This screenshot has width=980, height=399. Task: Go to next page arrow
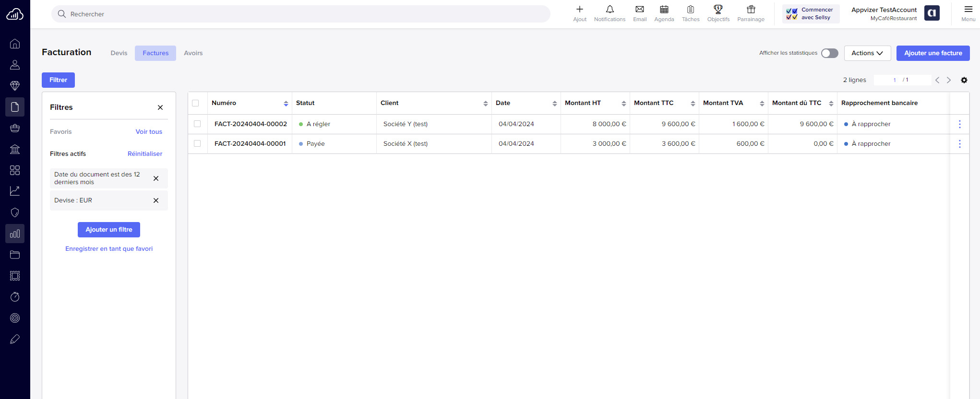coord(949,80)
